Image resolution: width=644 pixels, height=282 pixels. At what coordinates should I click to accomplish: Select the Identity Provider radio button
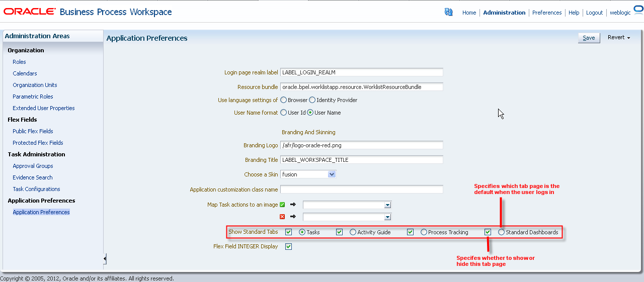[x=312, y=100]
